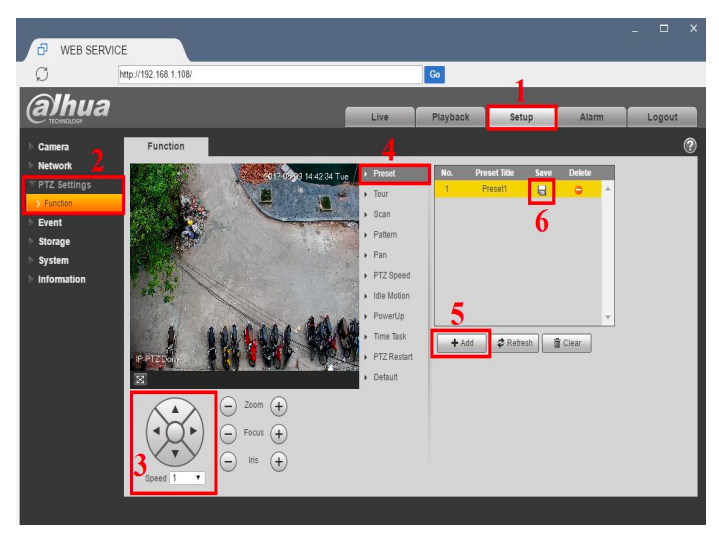Click the Add preset button
This screenshot has width=719, height=550.
click(x=461, y=343)
